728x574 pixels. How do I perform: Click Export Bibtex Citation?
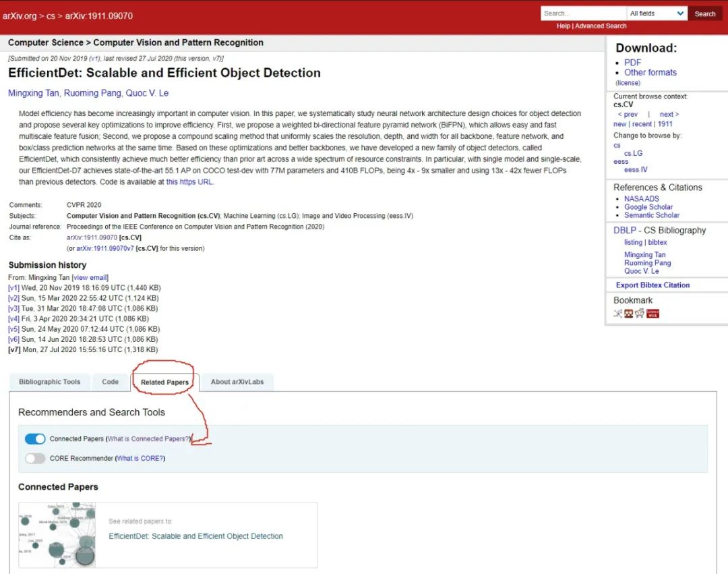coord(653,285)
